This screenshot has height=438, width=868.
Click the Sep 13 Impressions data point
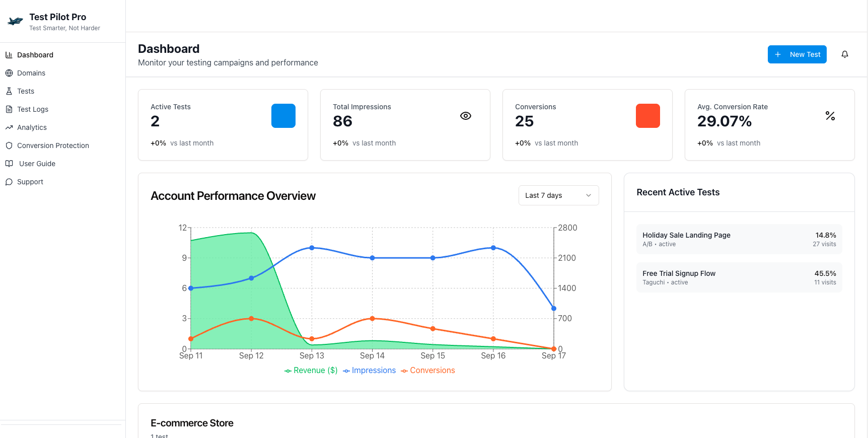(x=312, y=248)
